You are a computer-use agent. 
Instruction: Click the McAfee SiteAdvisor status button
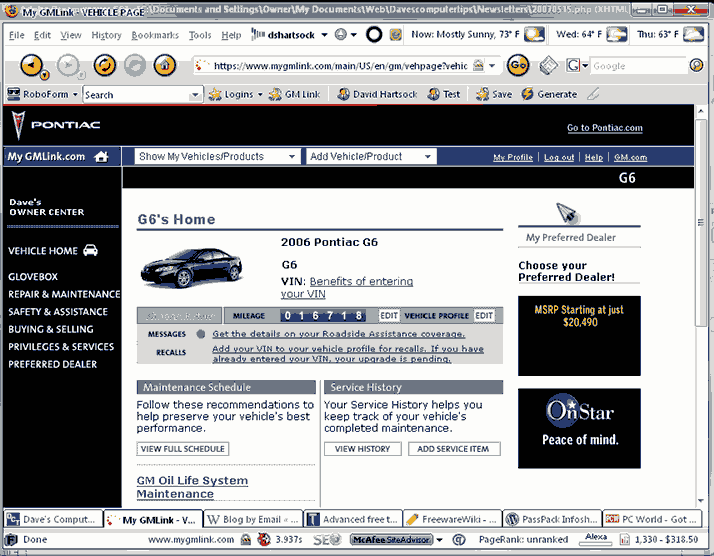(x=392, y=540)
